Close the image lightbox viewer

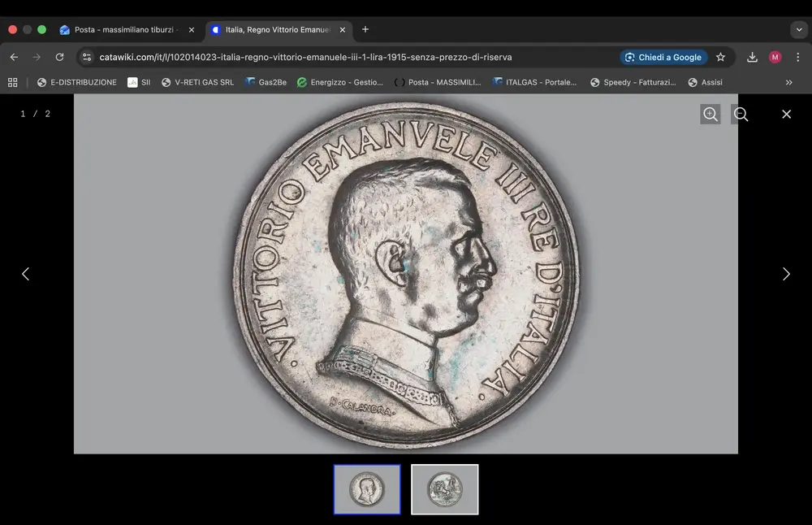(786, 115)
